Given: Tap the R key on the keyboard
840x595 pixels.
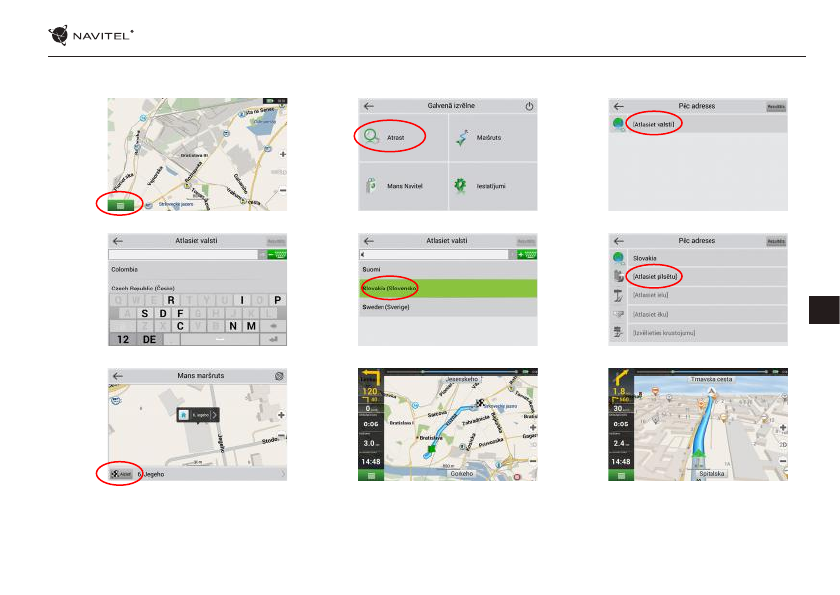Looking at the screenshot, I should [x=171, y=300].
